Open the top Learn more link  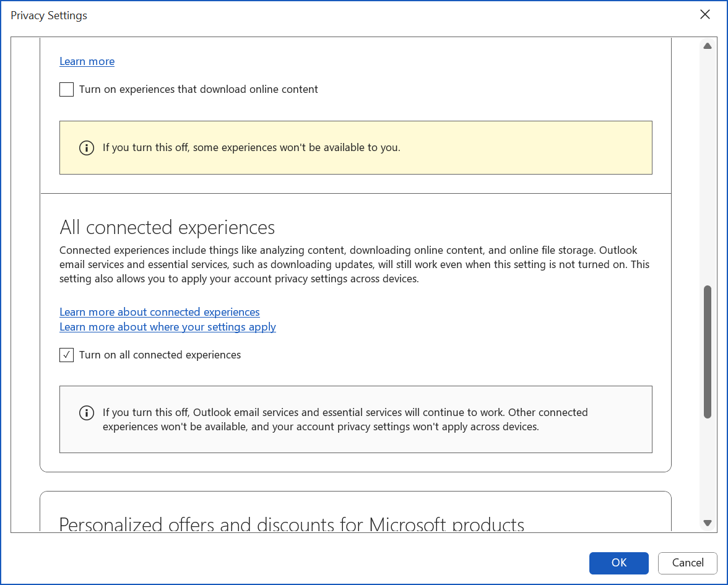pos(87,61)
